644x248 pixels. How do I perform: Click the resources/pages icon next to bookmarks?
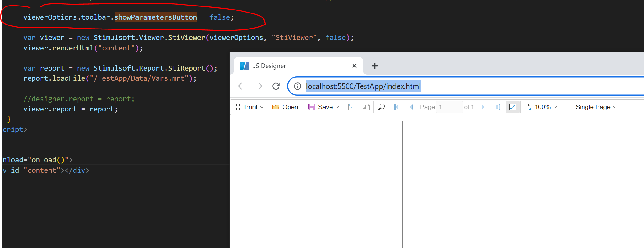point(366,107)
